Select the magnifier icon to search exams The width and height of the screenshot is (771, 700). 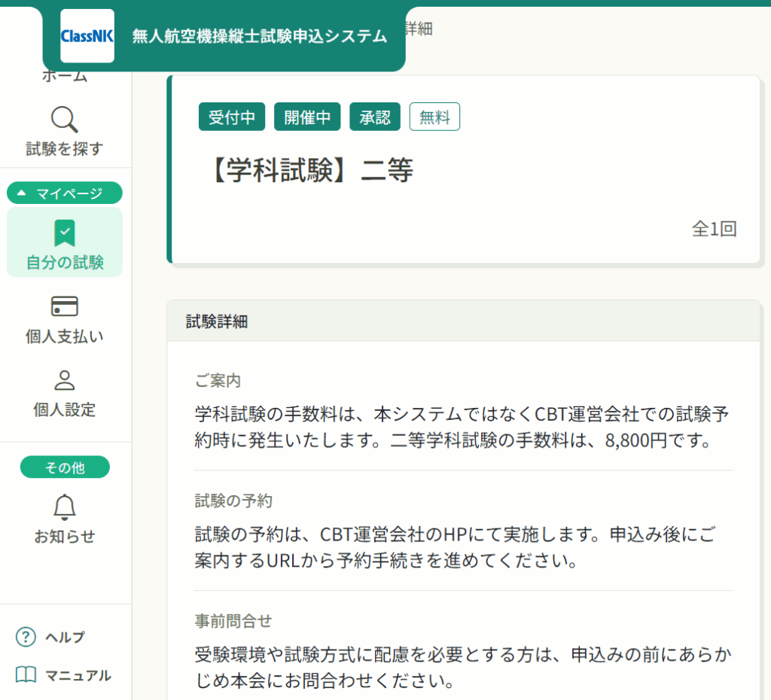64,120
